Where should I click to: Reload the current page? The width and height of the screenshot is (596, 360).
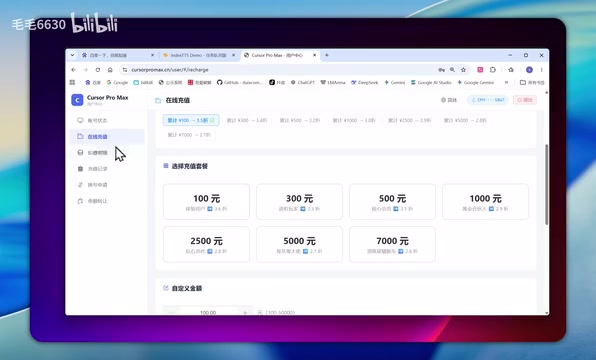click(98, 70)
